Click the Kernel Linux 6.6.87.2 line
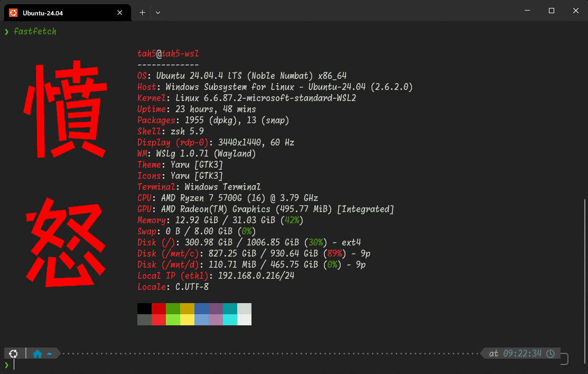This screenshot has width=588, height=374. (x=247, y=98)
